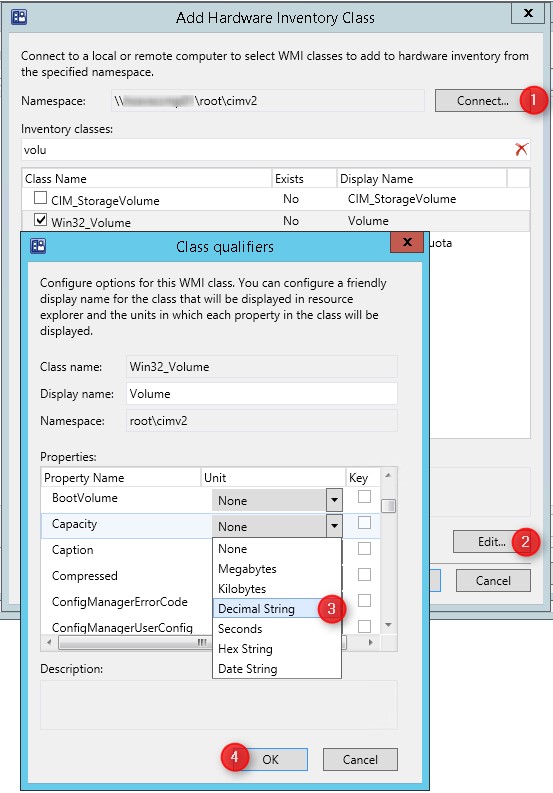Click the properties list scroll-up arrow
553x793 pixels.
pyautogui.click(x=388, y=475)
